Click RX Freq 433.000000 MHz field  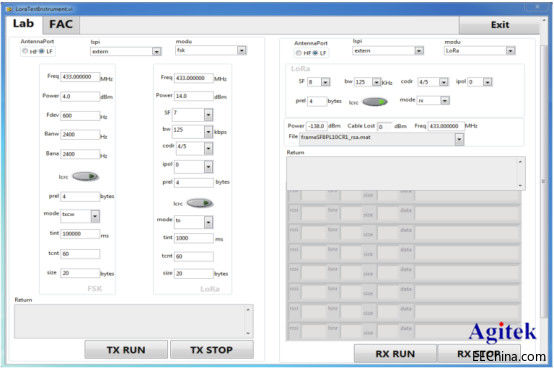point(446,126)
